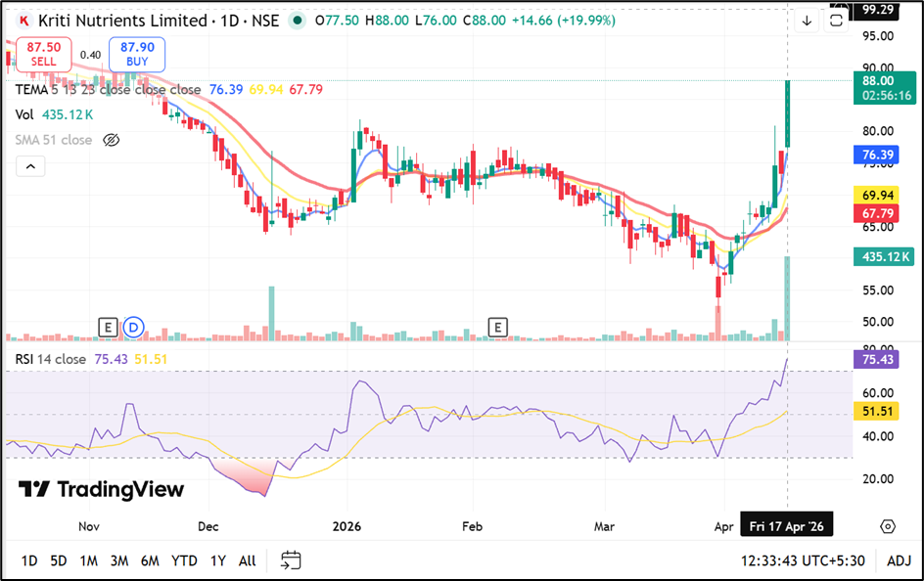Open the Go to date calendar icon
Image resolution: width=924 pixels, height=581 pixels.
290,560
